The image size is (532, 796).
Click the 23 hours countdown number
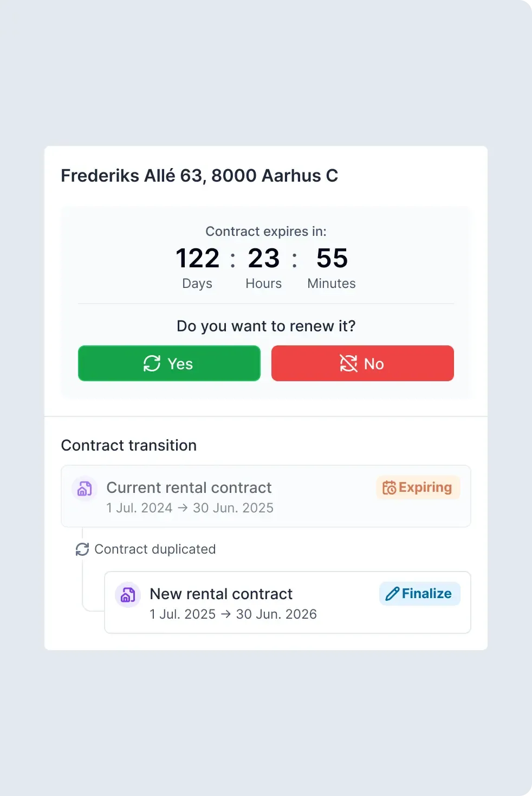tap(264, 258)
